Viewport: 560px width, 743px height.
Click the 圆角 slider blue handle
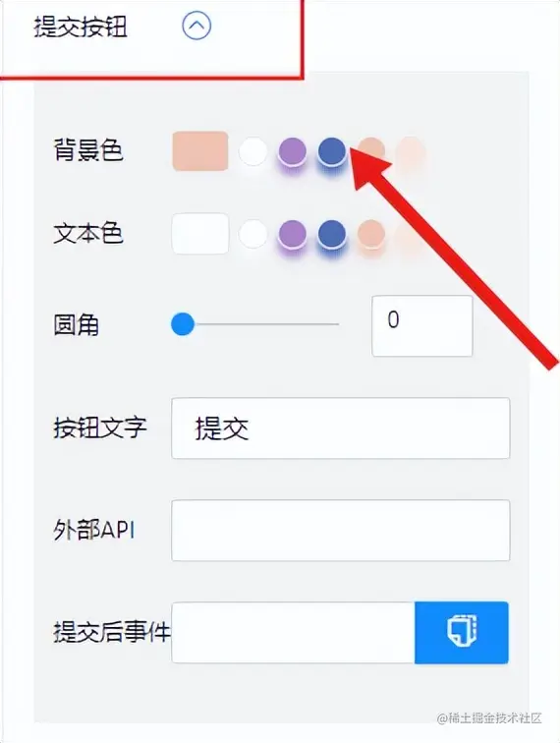[183, 324]
